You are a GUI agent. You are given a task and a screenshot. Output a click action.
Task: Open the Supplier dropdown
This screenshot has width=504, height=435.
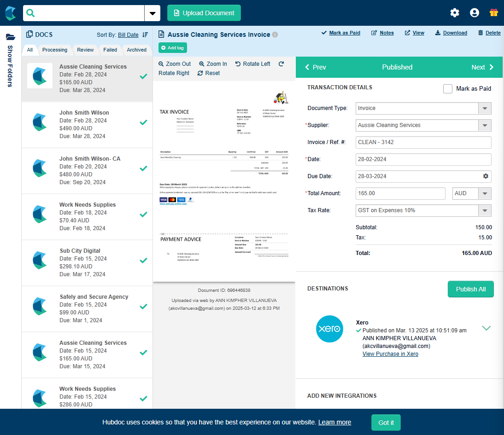click(x=485, y=125)
